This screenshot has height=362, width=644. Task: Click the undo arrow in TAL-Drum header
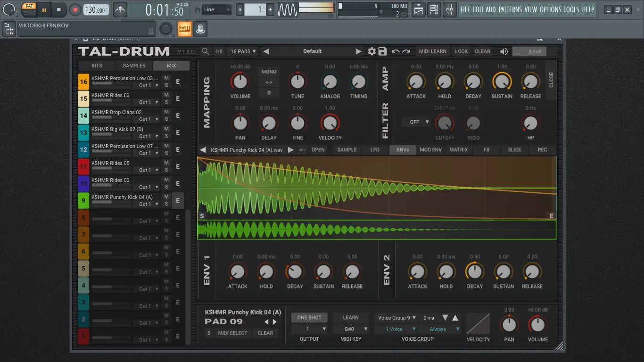coord(395,51)
